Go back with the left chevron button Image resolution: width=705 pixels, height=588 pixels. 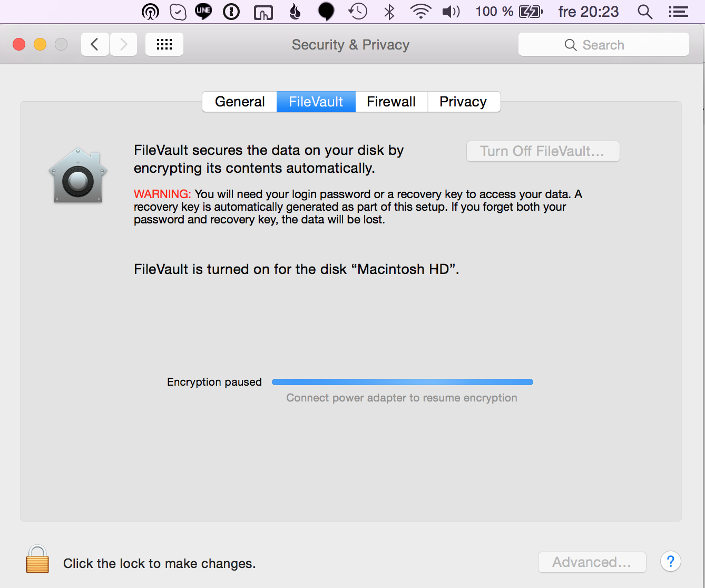tap(95, 44)
